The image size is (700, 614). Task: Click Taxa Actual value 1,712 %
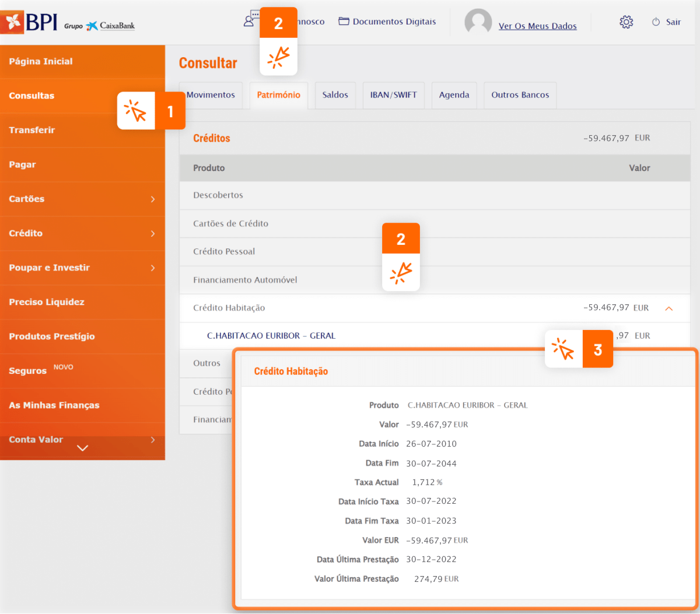(x=427, y=482)
